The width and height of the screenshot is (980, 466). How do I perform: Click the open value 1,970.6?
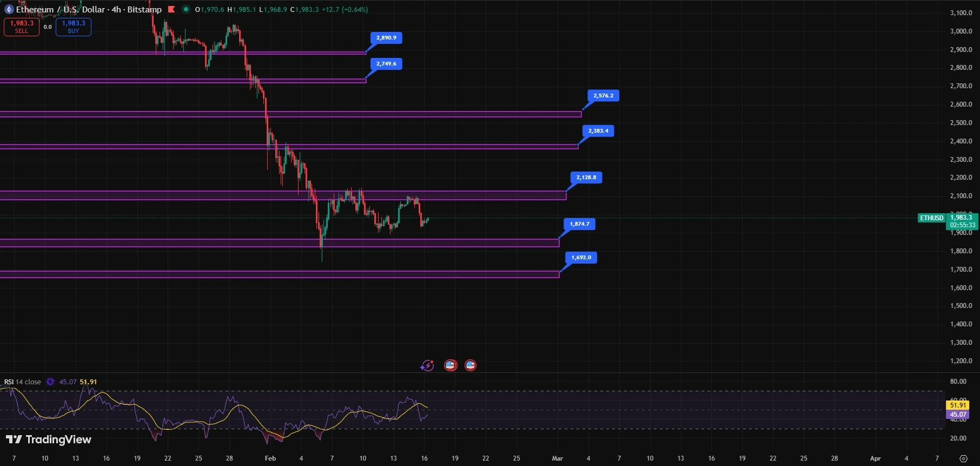213,10
